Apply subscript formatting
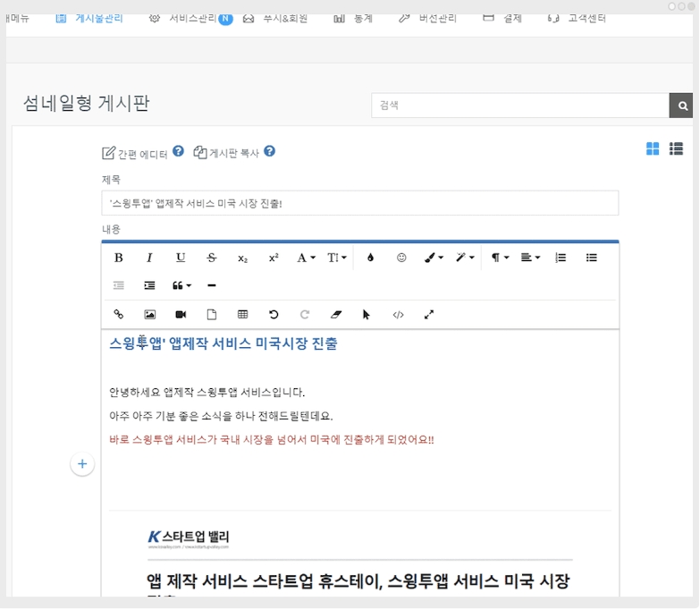Image resolution: width=700 pixels, height=610 pixels. coord(242,258)
